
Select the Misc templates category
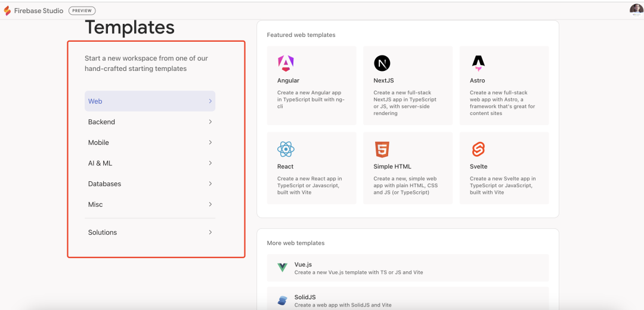point(150,204)
